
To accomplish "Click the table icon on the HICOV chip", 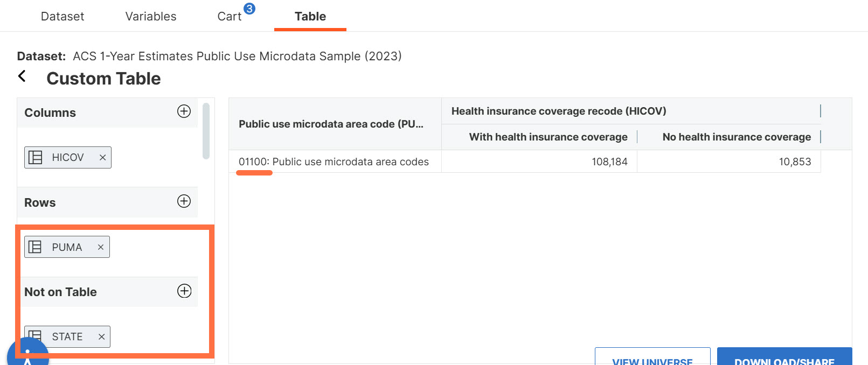I will pyautogui.click(x=35, y=157).
